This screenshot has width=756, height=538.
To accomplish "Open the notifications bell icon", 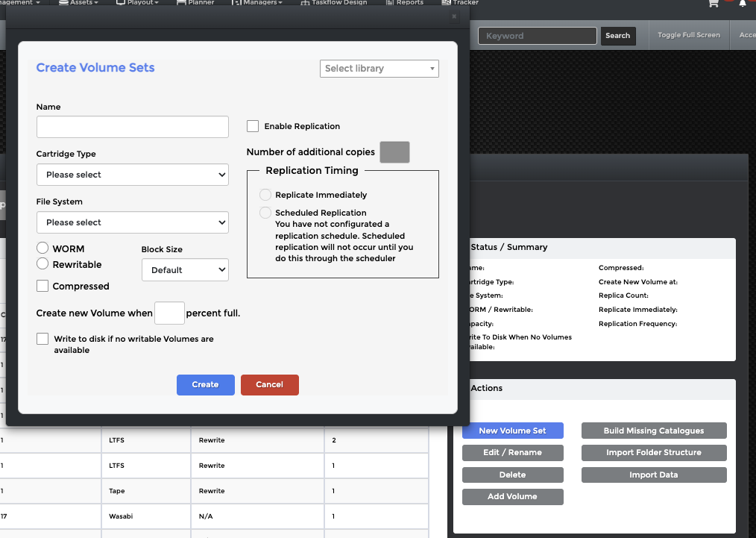I will tap(743, 4).
